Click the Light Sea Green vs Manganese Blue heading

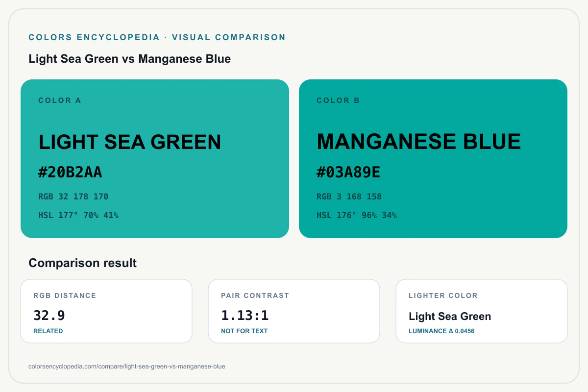pyautogui.click(x=130, y=59)
